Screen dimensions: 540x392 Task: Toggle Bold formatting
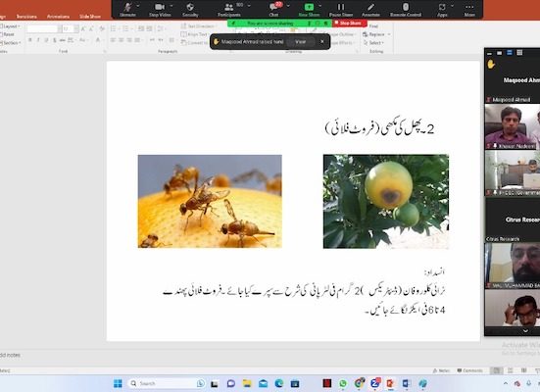pos(30,40)
